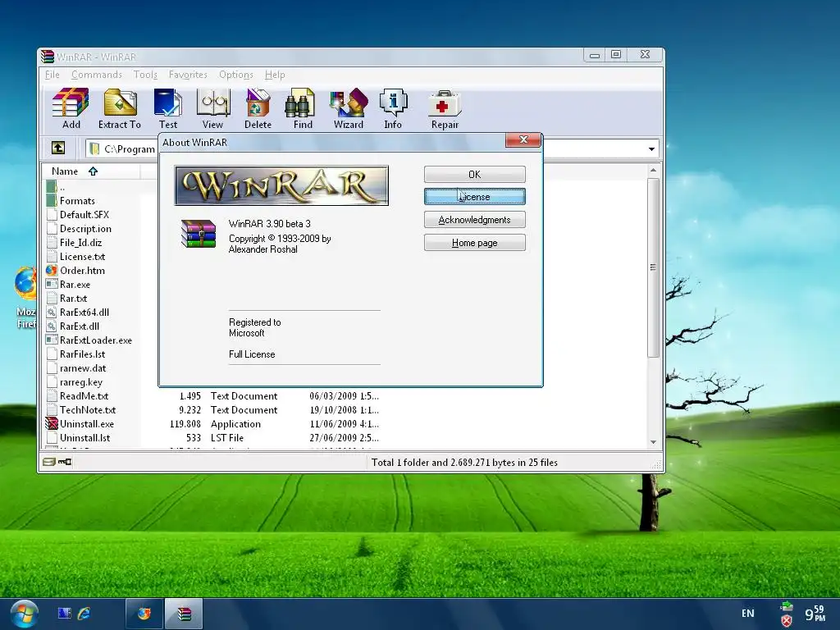The image size is (840, 630).
Task: Click the WinRAR books icon in About dialog
Action: click(x=199, y=234)
